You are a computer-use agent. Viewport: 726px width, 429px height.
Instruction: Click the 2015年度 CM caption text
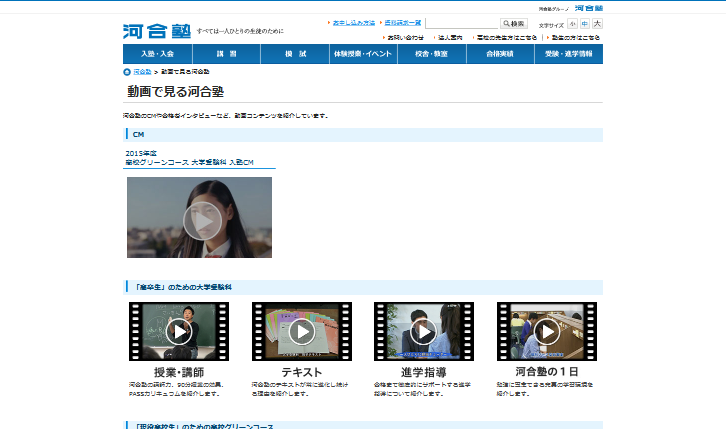click(189, 158)
